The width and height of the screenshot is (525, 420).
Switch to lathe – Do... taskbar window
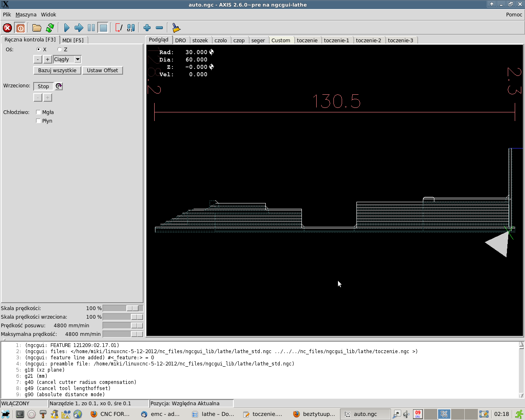213,414
